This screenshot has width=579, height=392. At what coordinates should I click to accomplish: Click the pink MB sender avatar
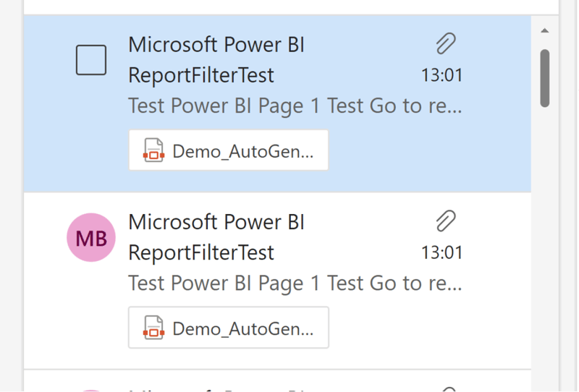pyautogui.click(x=91, y=237)
